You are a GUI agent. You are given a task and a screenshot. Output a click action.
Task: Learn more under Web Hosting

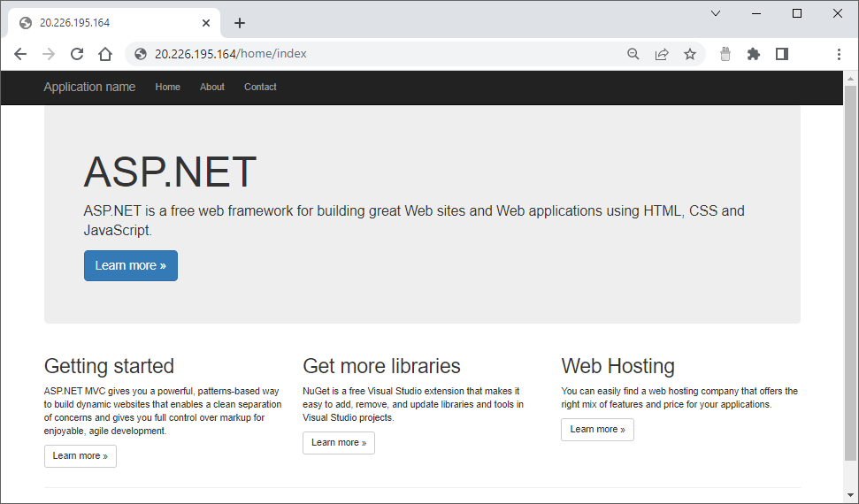coord(597,430)
